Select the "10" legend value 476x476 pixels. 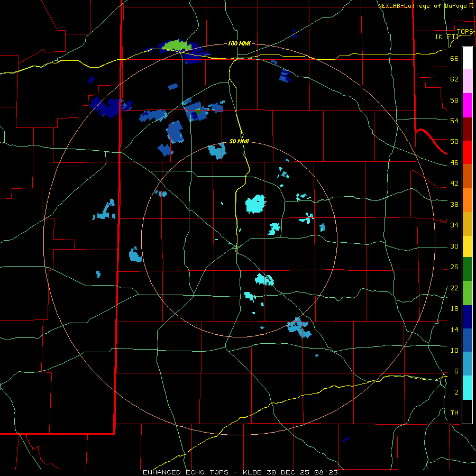click(454, 350)
